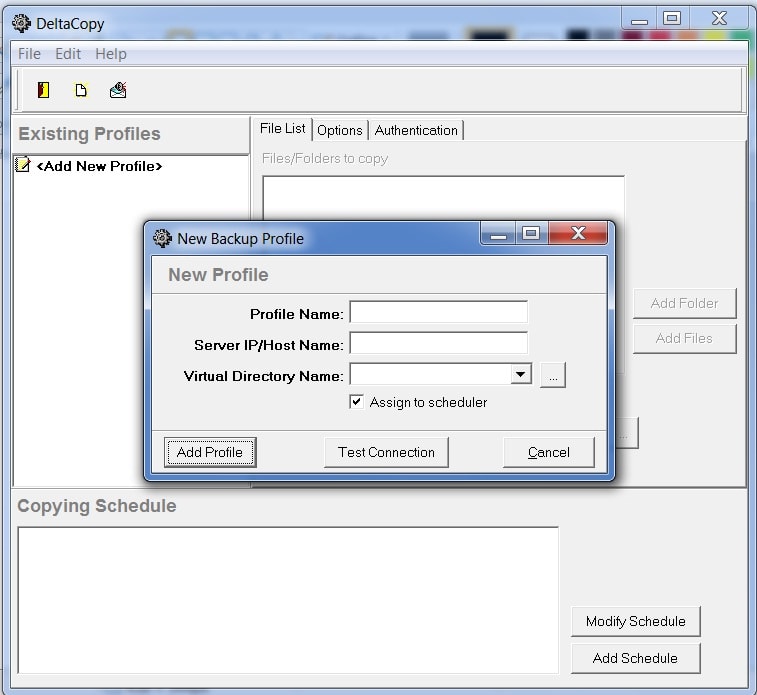Focus the Server IP/Host Name field
The image size is (757, 695).
pyautogui.click(x=438, y=344)
